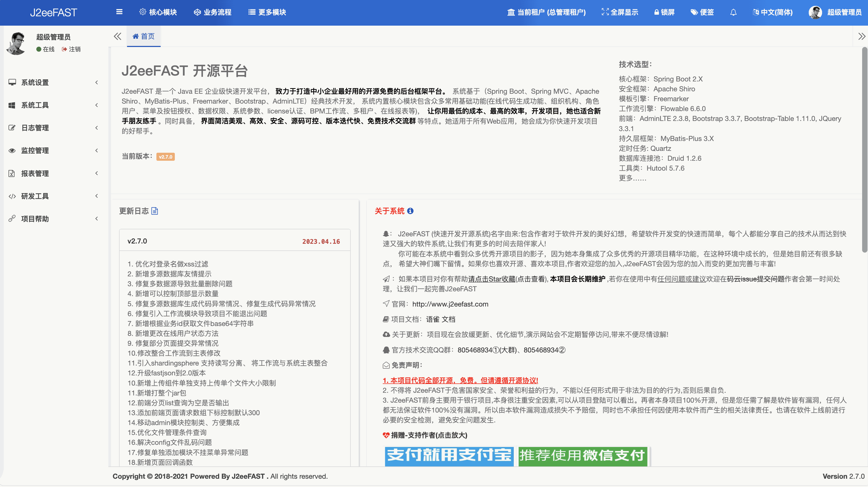Open the 当前租户 (总管理租户) tenant switcher
Viewport: 868px width, 487px height.
(x=547, y=13)
